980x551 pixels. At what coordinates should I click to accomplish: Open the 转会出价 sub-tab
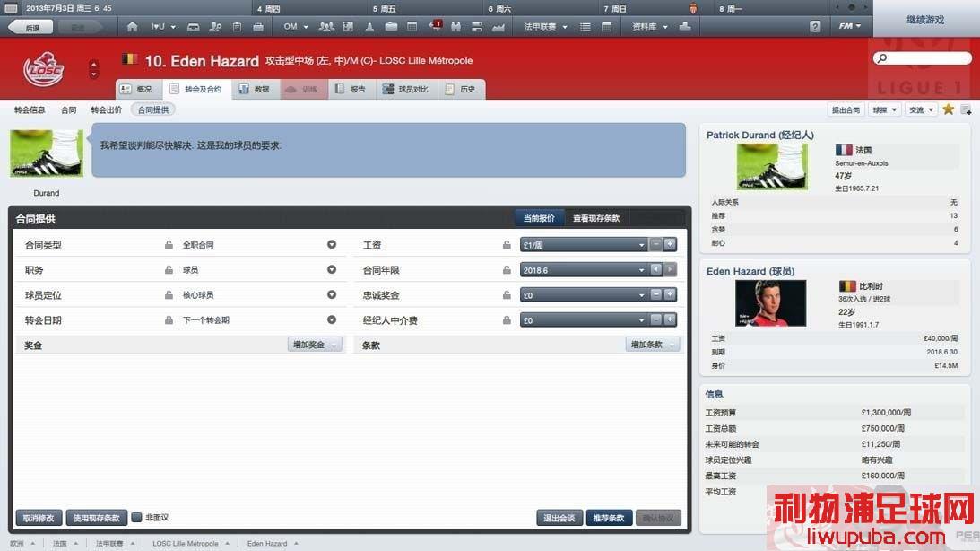107,109
